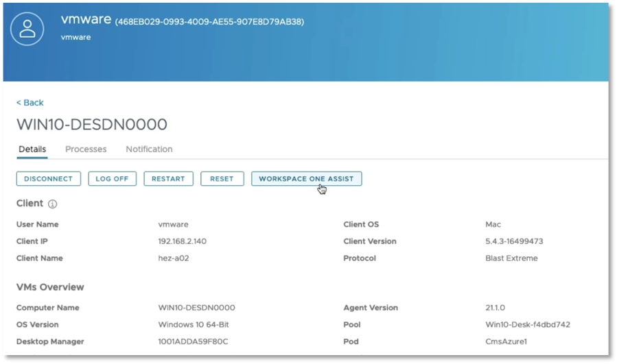Select Pod value CmsAzure1
617x364 pixels.
pos(506,341)
